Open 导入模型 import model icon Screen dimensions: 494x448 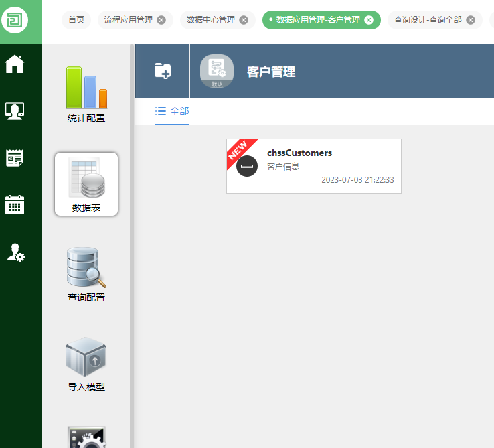click(x=86, y=357)
